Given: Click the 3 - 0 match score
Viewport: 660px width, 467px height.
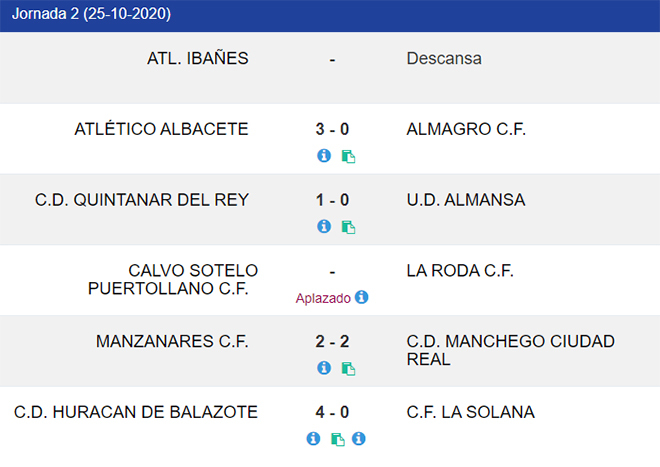Looking at the screenshot, I should click(332, 129).
